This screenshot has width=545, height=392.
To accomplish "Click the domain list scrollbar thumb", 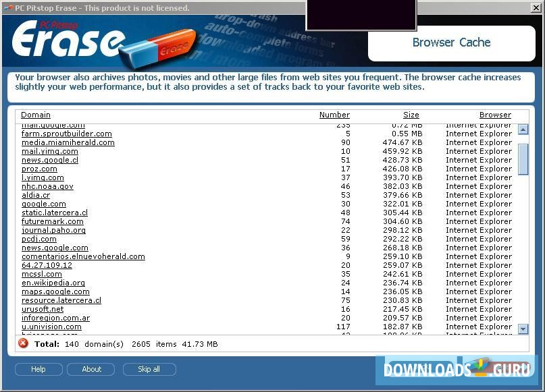I will (x=523, y=159).
